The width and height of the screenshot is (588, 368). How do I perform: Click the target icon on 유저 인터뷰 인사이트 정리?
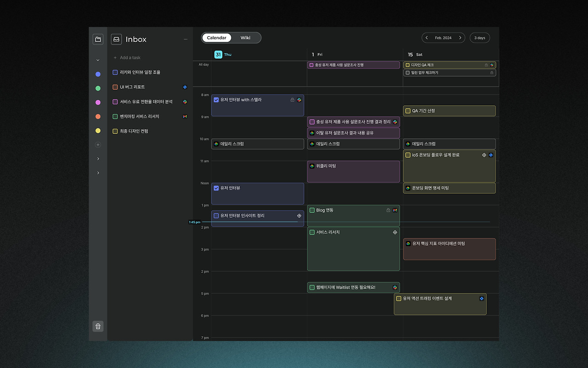click(299, 215)
